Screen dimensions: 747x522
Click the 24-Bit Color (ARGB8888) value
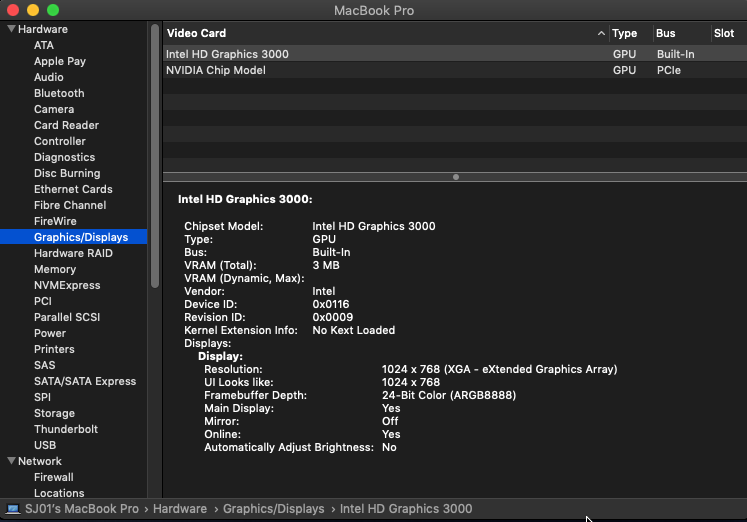[449, 395]
